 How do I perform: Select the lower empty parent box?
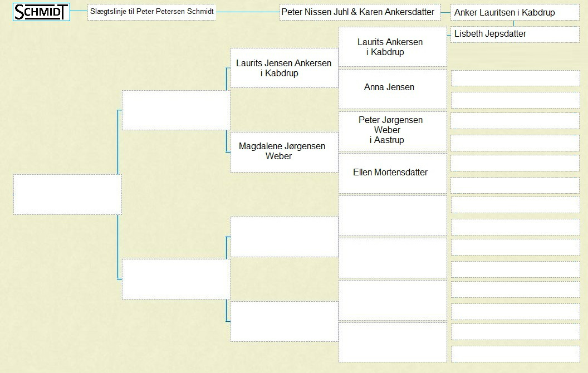point(176,279)
